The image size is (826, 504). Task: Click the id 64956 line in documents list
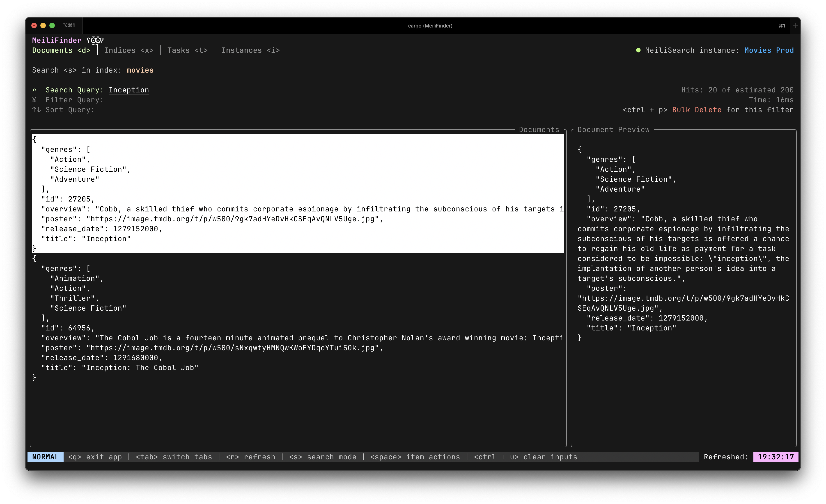coord(68,328)
